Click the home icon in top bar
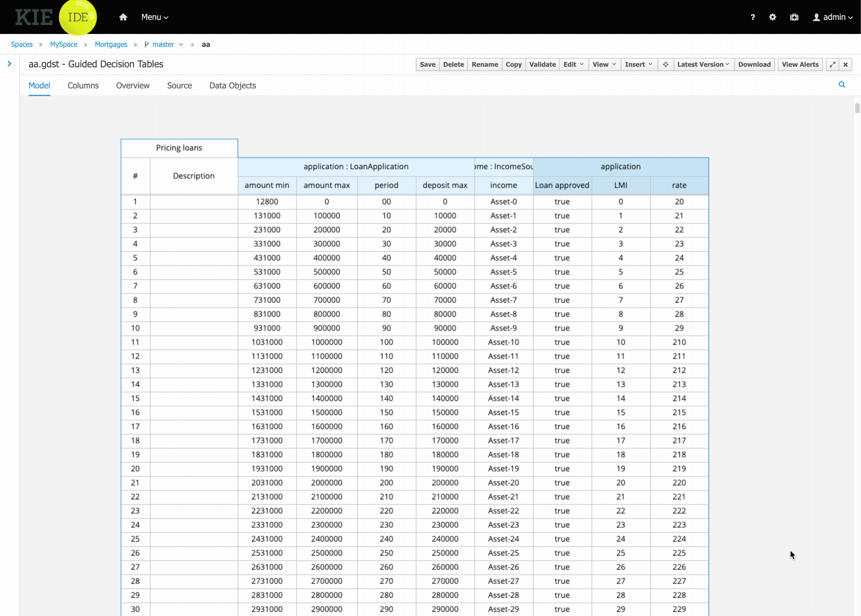 click(123, 17)
